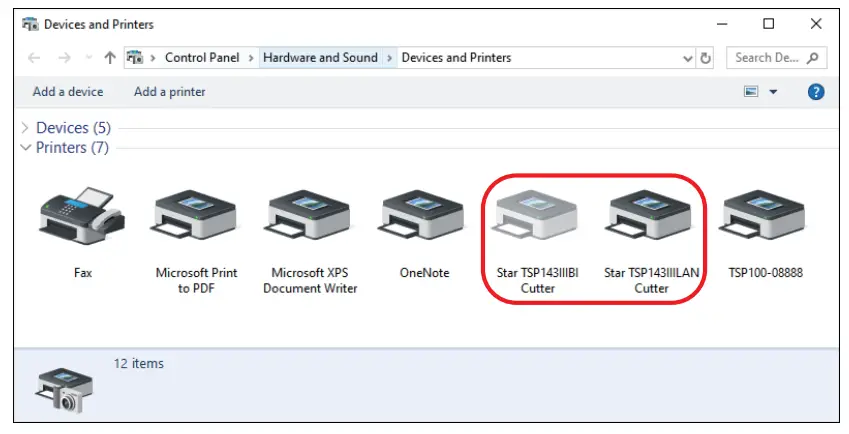Screen dimensions: 849x434
Task: Click the 12 items status text
Action: 139,364
